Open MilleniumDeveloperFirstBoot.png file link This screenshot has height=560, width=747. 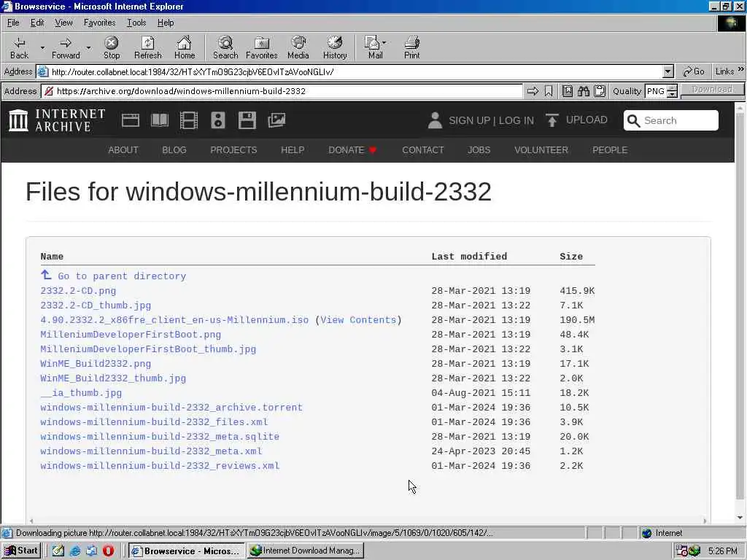[x=131, y=335]
